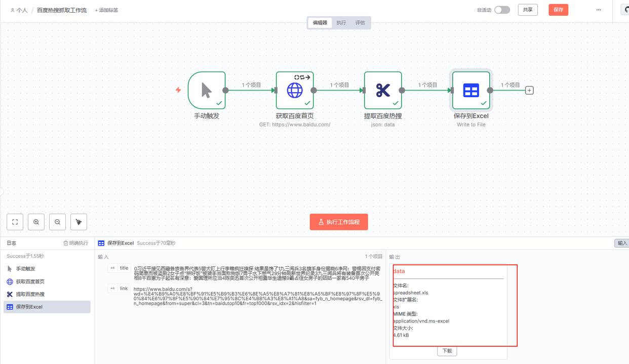Select 获取百度首页 row in the log list
Screen dimensions: 629x364
47,281
